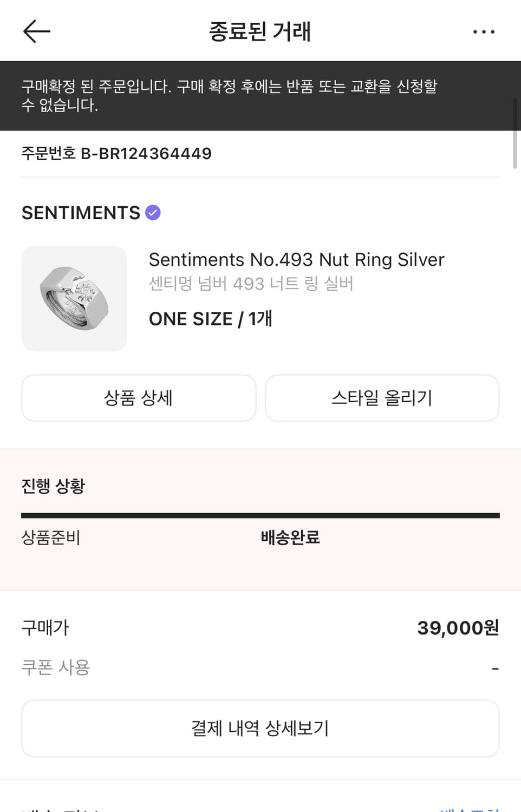Click the 종료된 거래 page title
The width and height of the screenshot is (521, 812).
pos(260,31)
